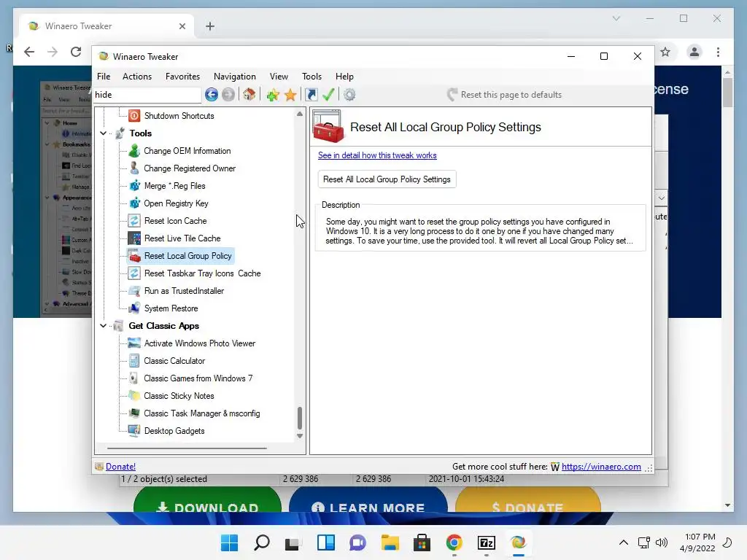The width and height of the screenshot is (747, 560).
Task: Open Microsoft Store from the taskbar
Action: [422, 542]
